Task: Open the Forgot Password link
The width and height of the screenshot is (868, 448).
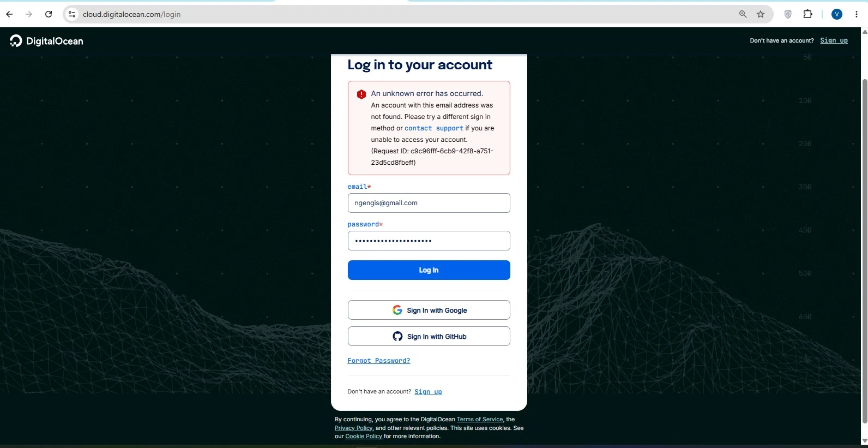Action: (379, 361)
